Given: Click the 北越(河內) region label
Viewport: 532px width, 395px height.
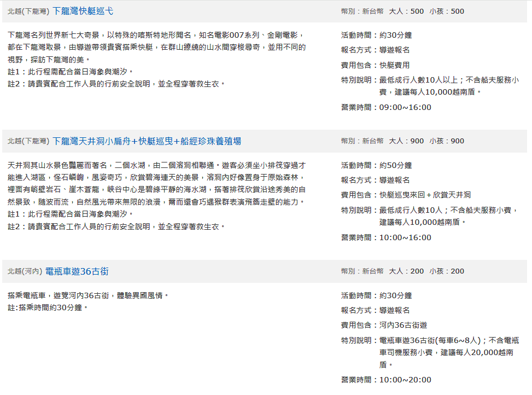Looking at the screenshot, I should pos(25,271).
